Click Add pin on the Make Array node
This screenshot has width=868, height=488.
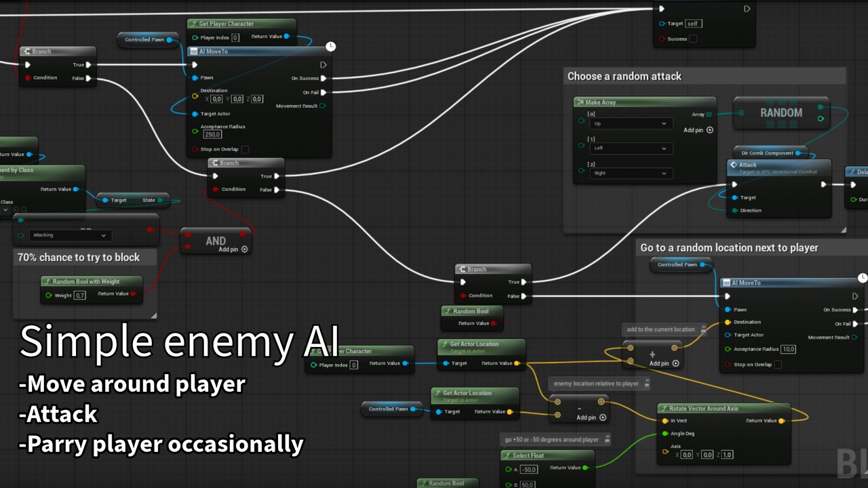click(x=698, y=130)
